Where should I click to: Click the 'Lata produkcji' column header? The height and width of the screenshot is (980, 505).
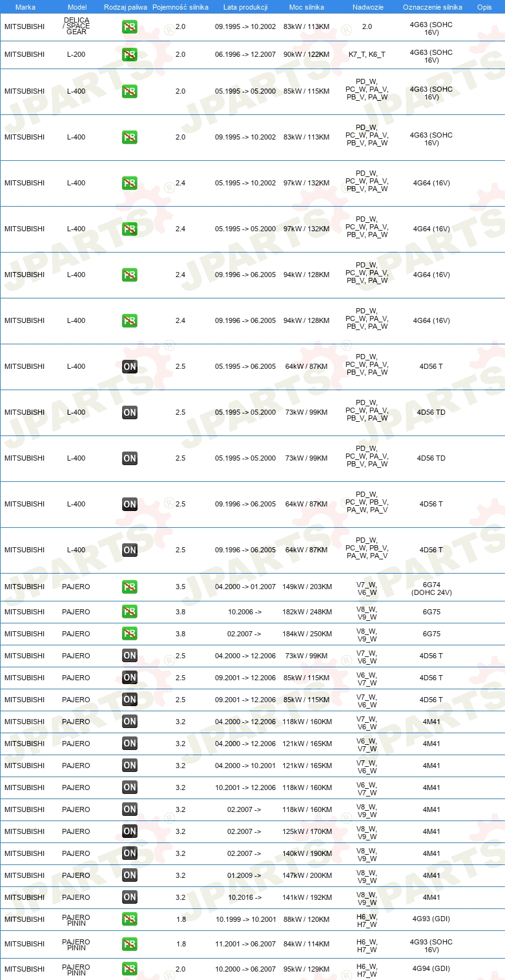coord(245,6)
